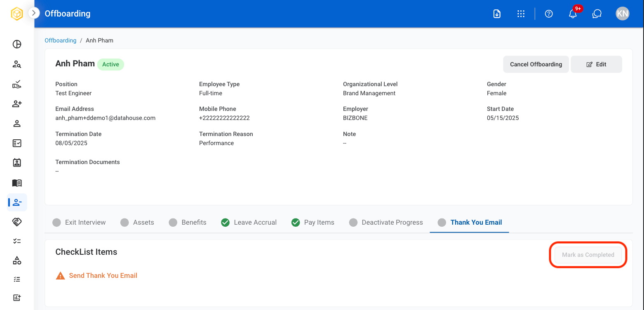Open the pie chart dashboard in sidebar
Viewport: 644px width, 310px height.
coord(17,45)
